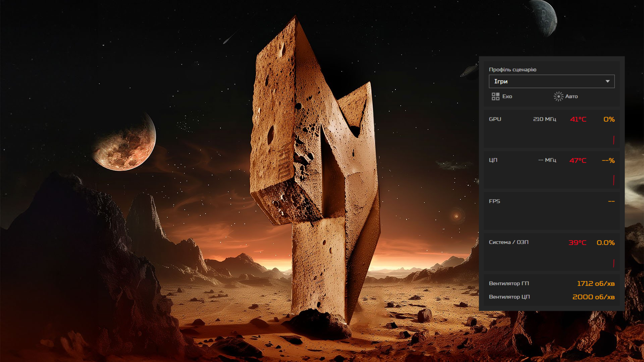Select the Еко label text
644x362 pixels.
pyautogui.click(x=507, y=97)
